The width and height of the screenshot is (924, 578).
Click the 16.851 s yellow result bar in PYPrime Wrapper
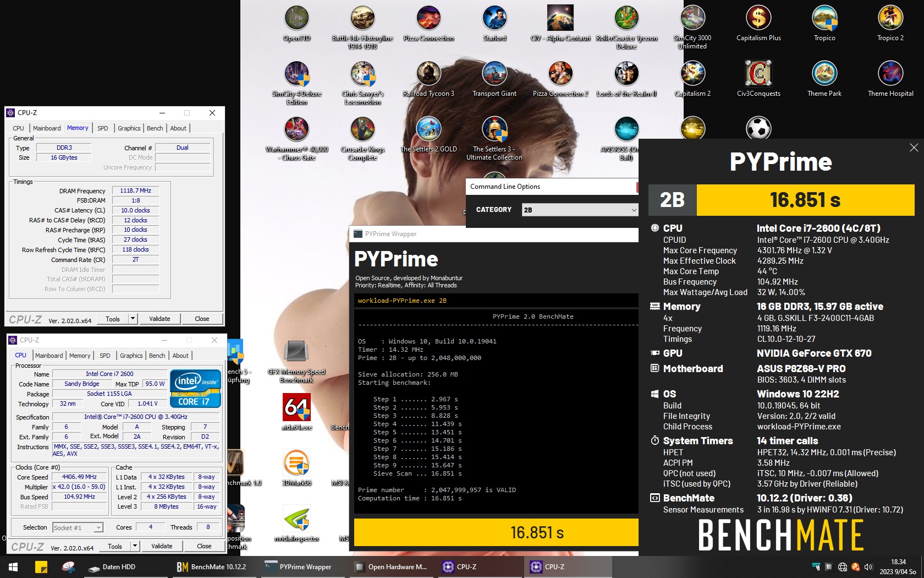(496, 532)
